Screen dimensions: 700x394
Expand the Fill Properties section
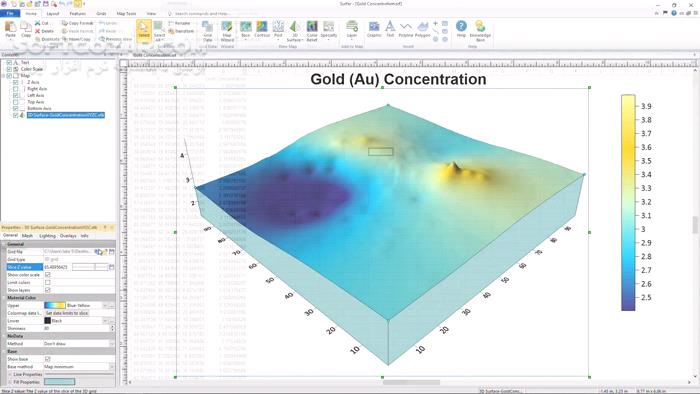[10, 382]
